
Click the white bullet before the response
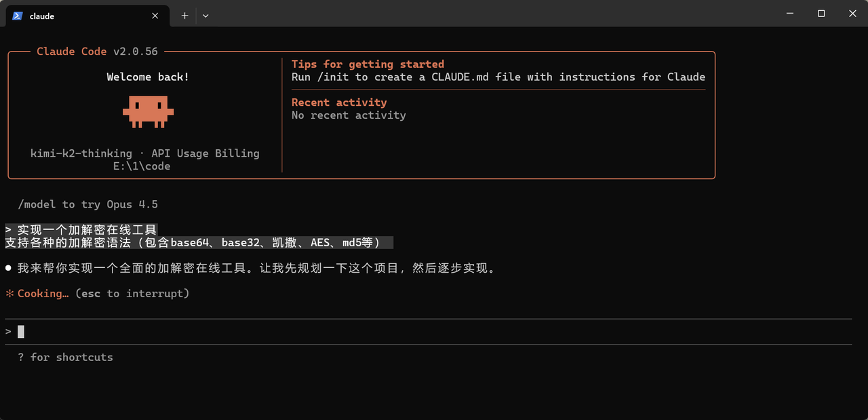(x=9, y=269)
